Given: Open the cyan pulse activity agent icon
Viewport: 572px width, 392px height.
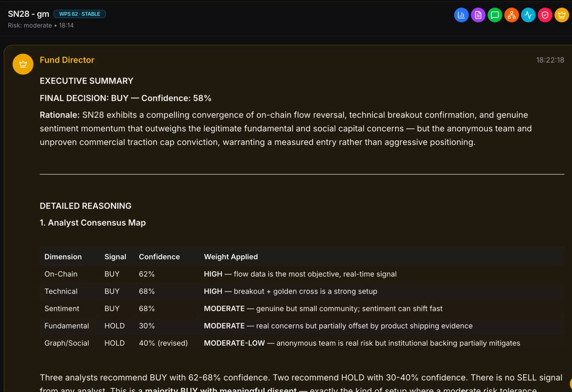Looking at the screenshot, I should [x=528, y=15].
